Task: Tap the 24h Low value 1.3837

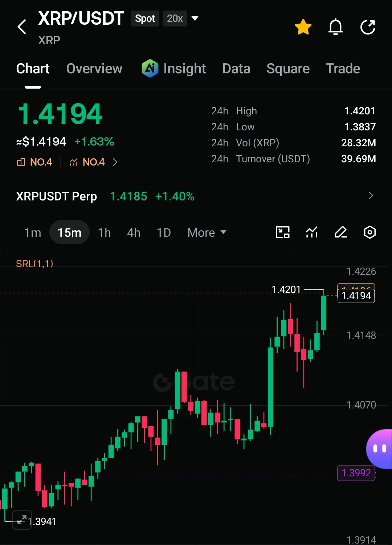Action: click(360, 127)
